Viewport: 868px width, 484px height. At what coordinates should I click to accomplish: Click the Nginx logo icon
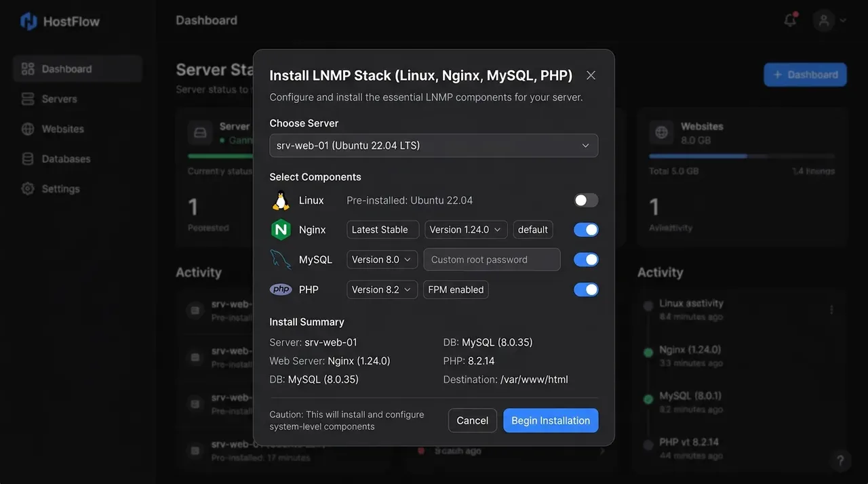point(281,230)
